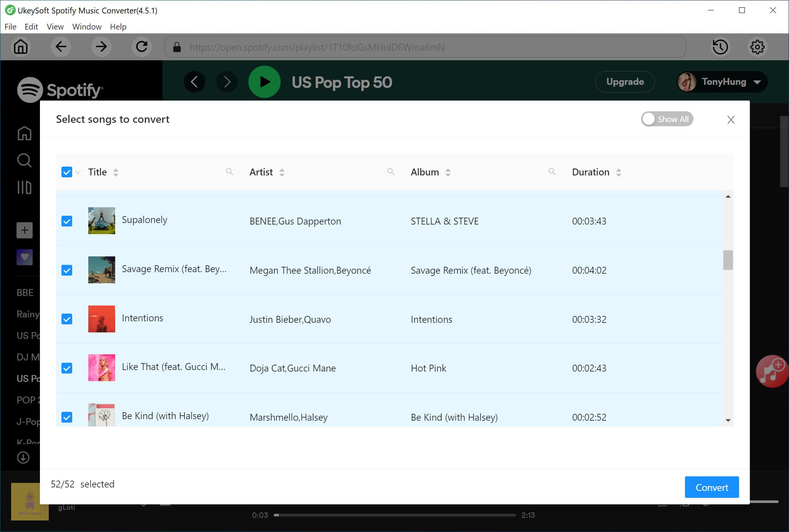
Task: Expand the Title column sort options
Action: (x=116, y=173)
